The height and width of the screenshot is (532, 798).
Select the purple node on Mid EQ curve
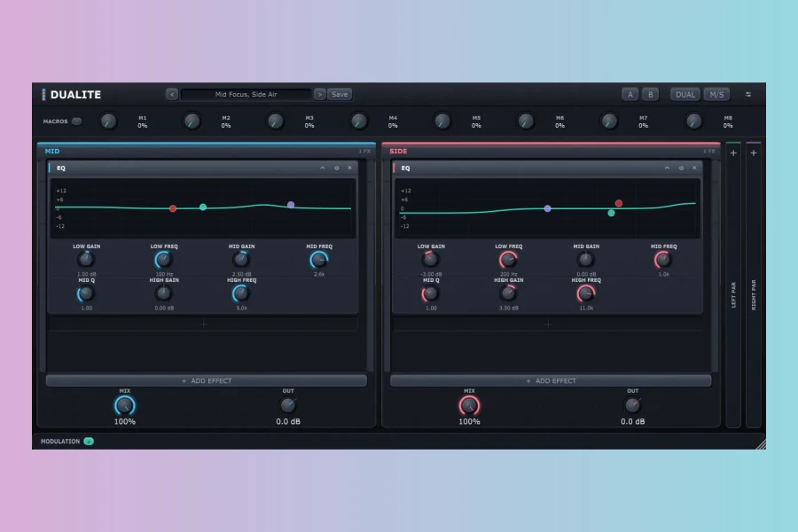coord(291,205)
